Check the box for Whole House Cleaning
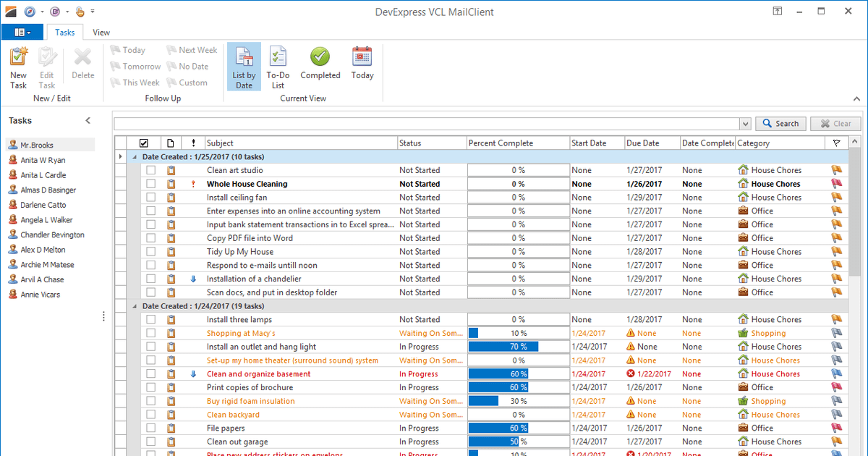This screenshot has height=456, width=868. click(x=150, y=184)
